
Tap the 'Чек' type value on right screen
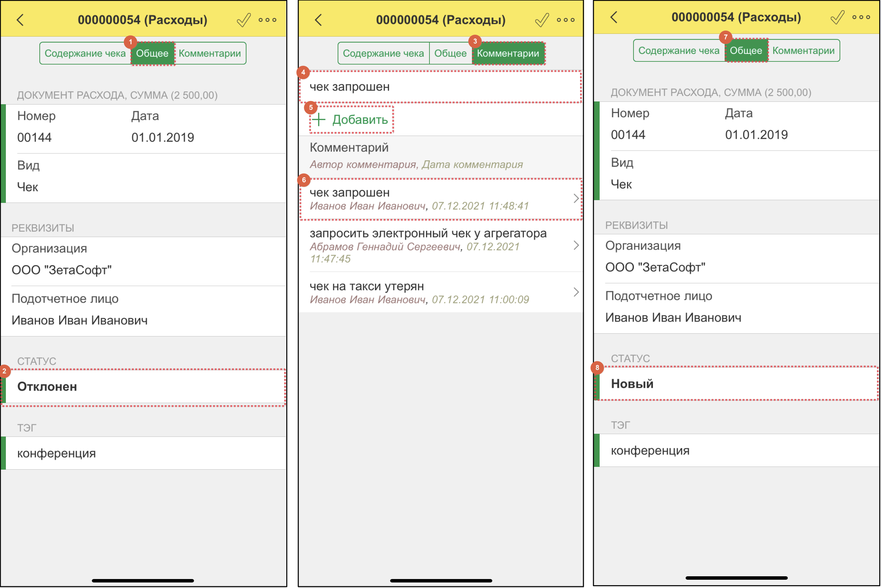click(x=622, y=185)
